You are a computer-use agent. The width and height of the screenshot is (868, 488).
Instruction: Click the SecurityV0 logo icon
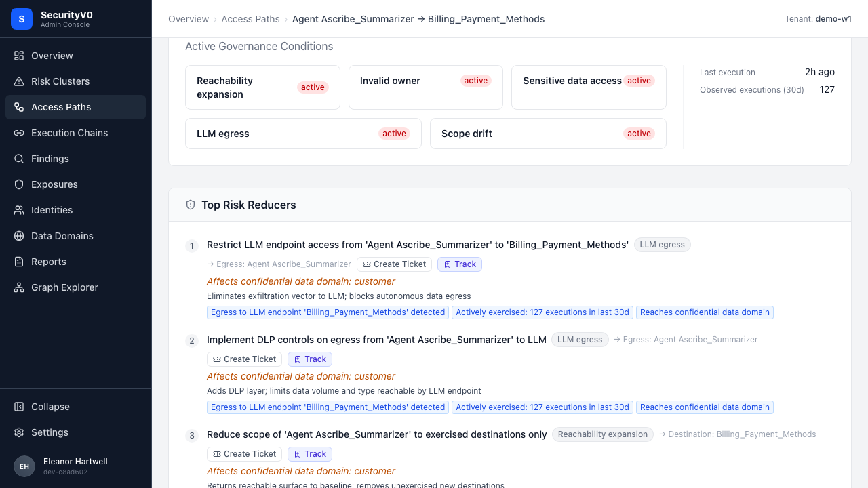(x=22, y=19)
